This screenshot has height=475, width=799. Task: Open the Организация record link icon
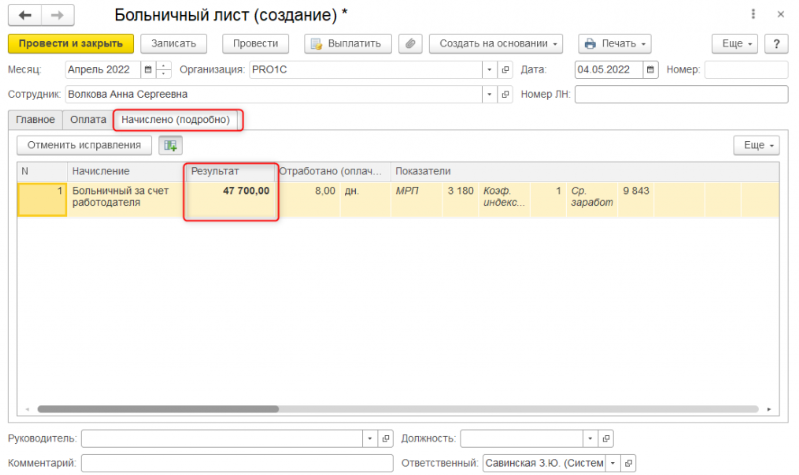505,70
